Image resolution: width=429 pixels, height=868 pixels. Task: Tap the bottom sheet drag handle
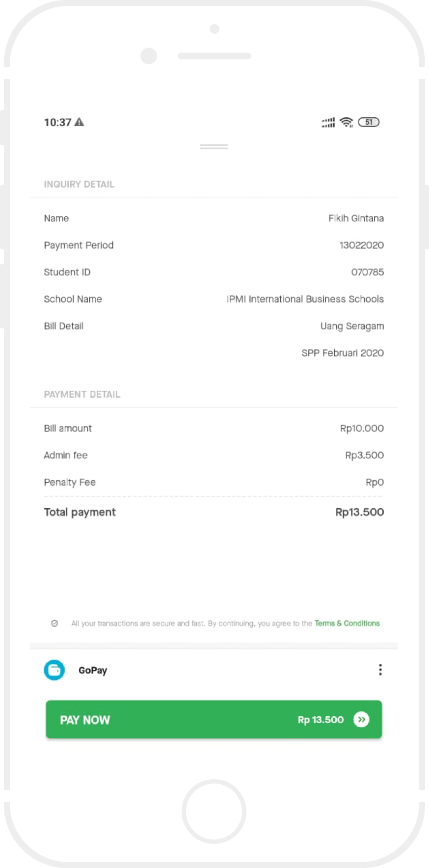[214, 147]
